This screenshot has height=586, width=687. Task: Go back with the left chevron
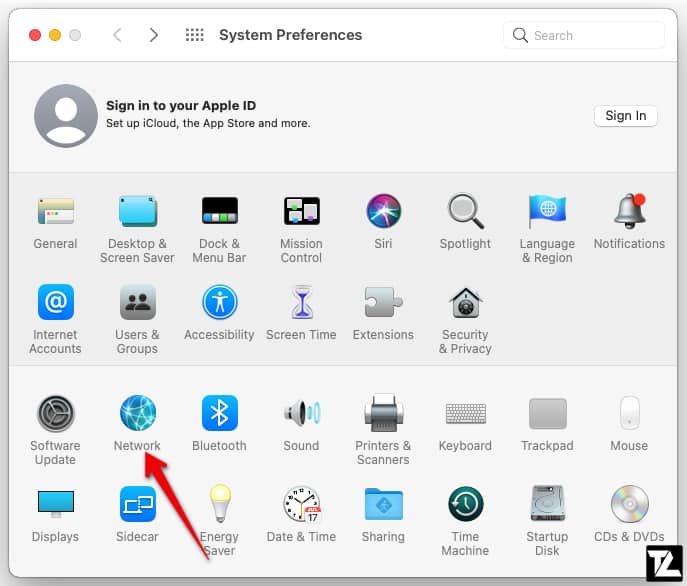(x=117, y=35)
